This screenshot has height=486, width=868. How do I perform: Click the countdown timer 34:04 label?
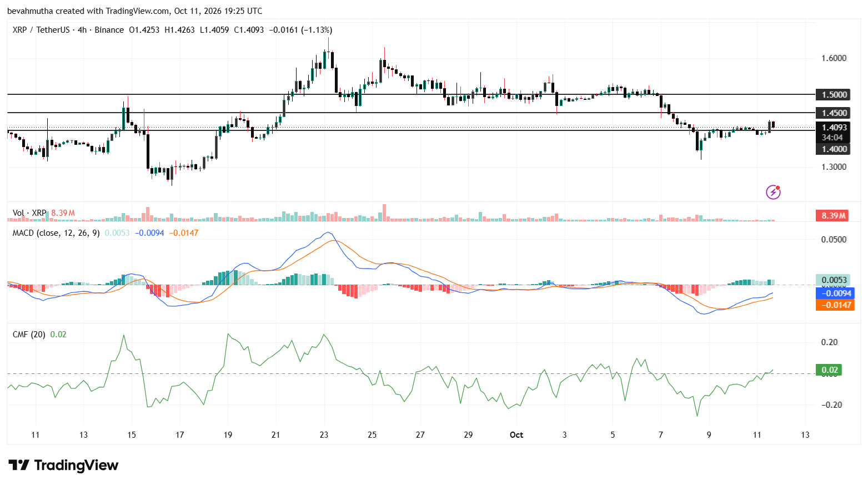pos(832,138)
